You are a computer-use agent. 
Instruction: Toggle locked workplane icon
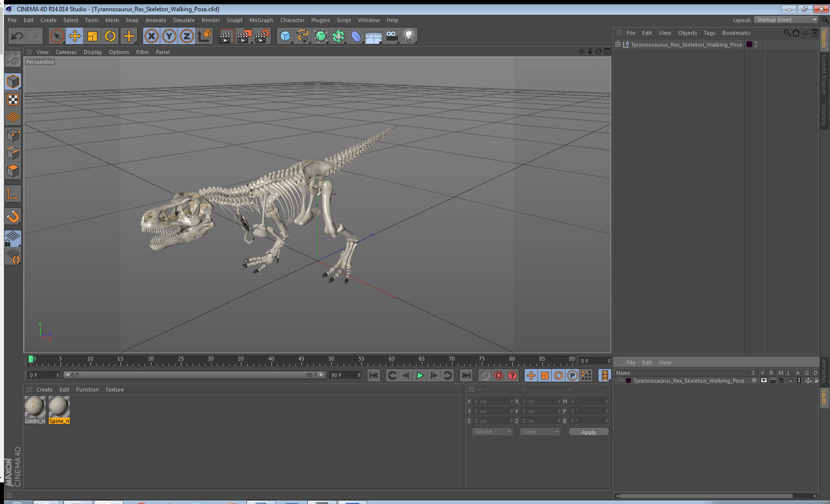pyautogui.click(x=13, y=239)
